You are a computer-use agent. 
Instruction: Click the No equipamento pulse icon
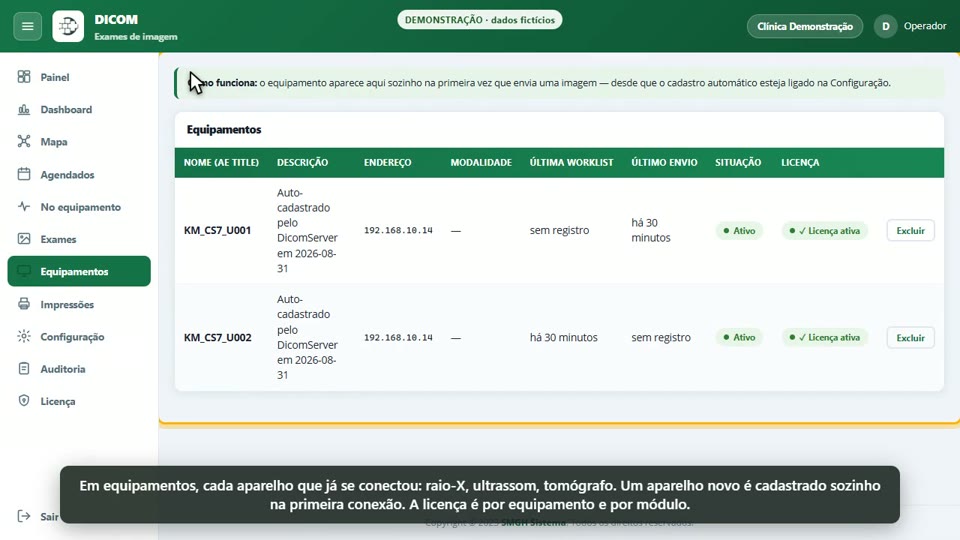[24, 206]
